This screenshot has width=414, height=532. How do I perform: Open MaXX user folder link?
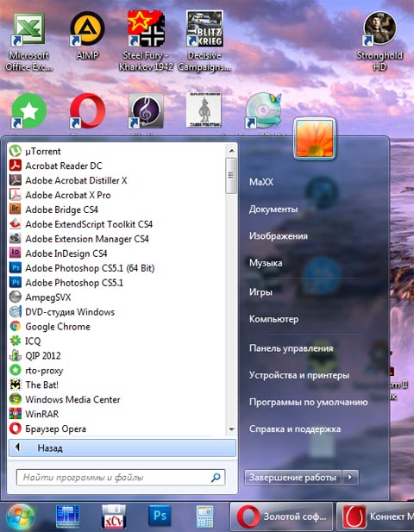point(261,182)
